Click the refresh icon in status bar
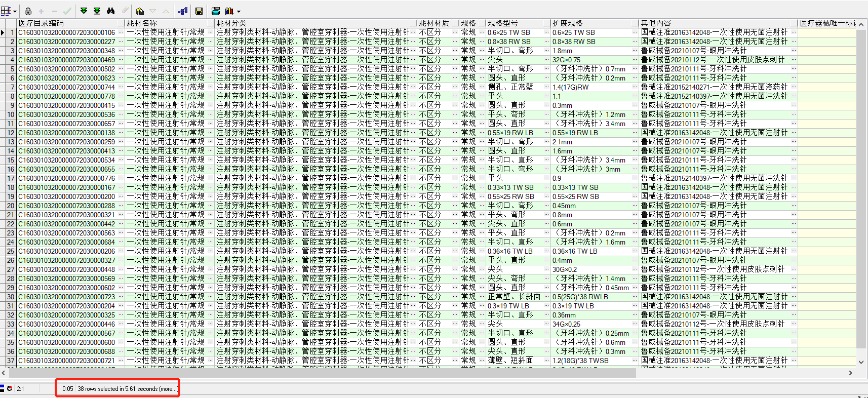 point(10,388)
